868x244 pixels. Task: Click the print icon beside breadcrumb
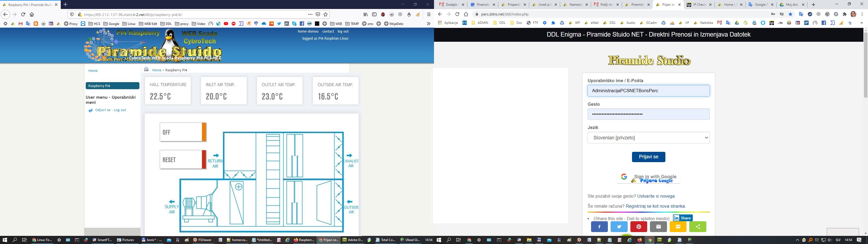(146, 69)
